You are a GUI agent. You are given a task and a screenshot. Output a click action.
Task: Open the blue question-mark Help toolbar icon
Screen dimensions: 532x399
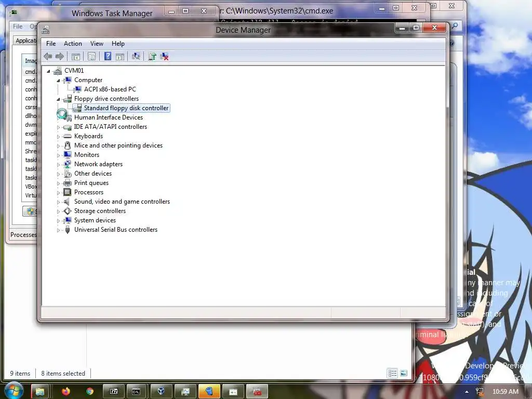tap(108, 56)
